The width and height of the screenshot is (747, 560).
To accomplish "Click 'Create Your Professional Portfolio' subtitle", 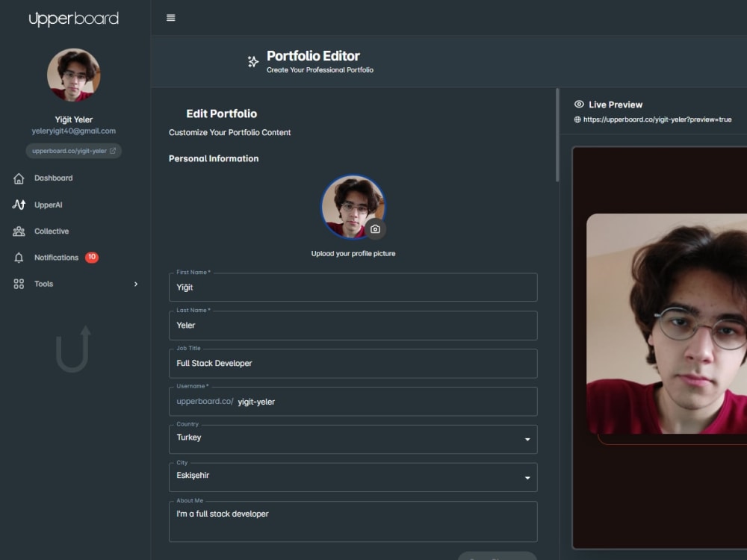I will (x=320, y=70).
